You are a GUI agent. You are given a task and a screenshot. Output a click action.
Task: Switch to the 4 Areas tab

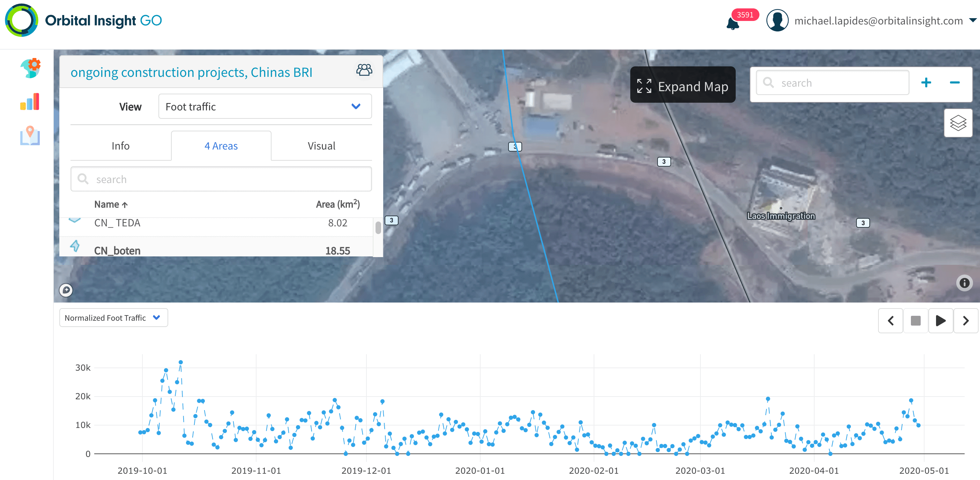click(x=221, y=146)
